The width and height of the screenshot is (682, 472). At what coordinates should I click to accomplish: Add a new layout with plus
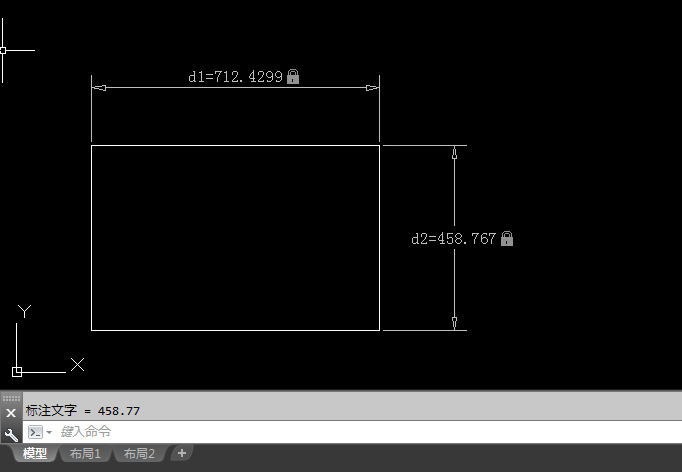(x=182, y=453)
